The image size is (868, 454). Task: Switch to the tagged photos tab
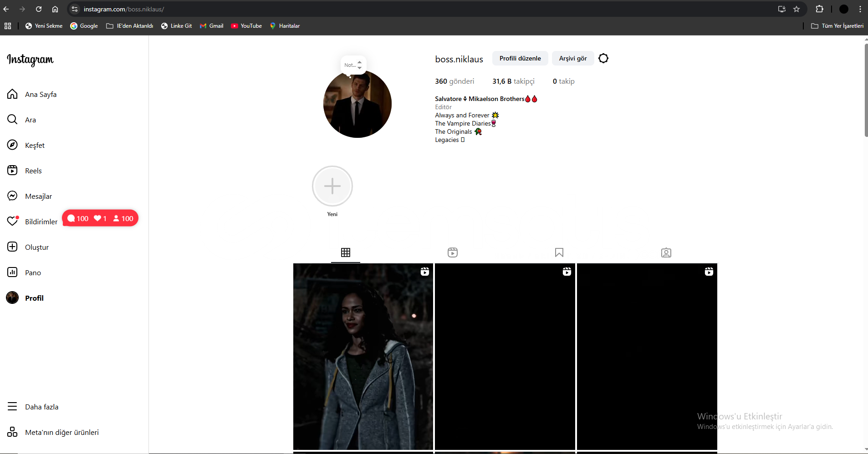coord(666,252)
